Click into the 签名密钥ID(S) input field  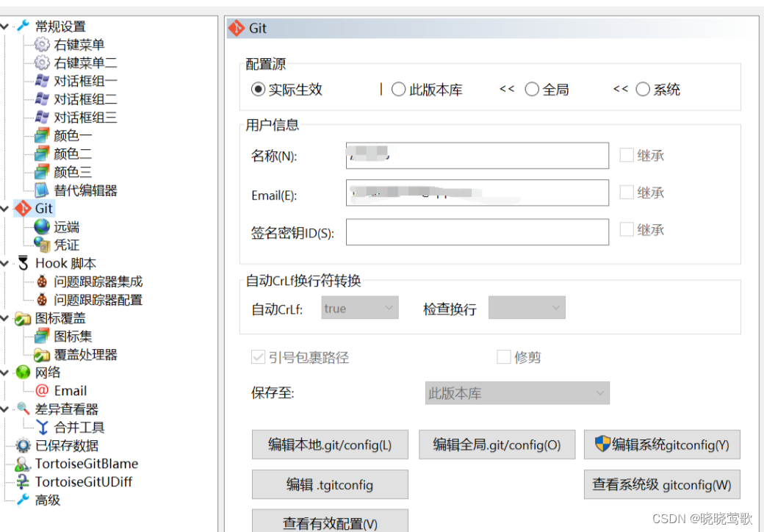477,232
